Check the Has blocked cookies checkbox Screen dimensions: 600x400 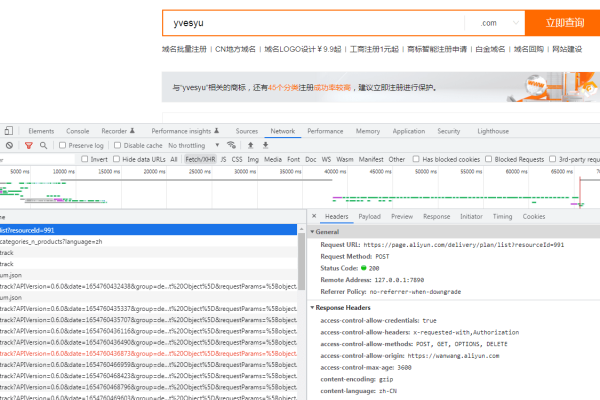click(x=416, y=159)
